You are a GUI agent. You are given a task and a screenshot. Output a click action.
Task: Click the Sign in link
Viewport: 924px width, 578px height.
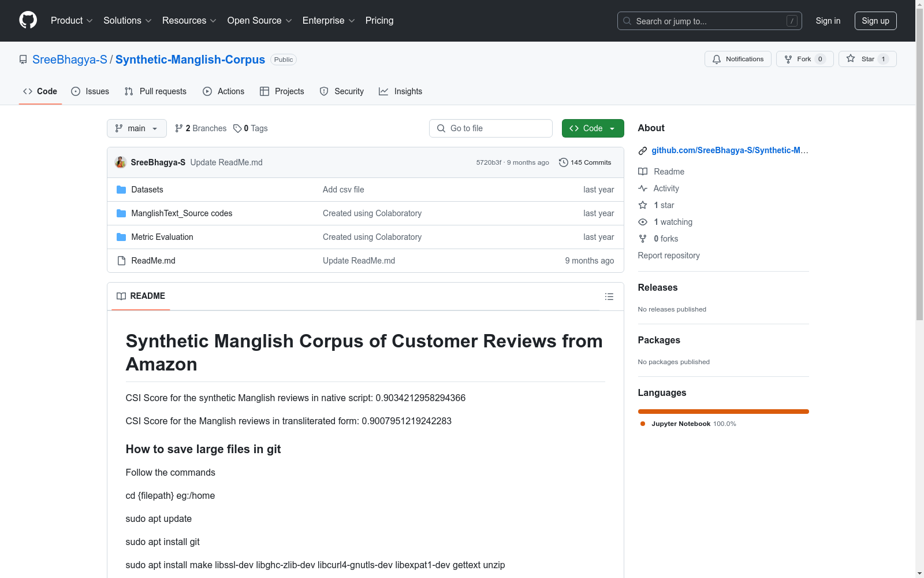coord(828,21)
